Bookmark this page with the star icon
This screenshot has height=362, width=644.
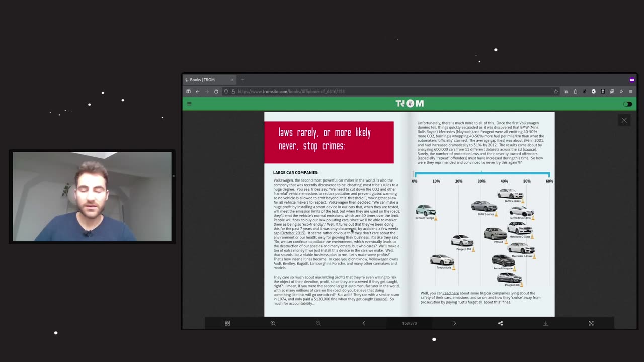tap(556, 92)
